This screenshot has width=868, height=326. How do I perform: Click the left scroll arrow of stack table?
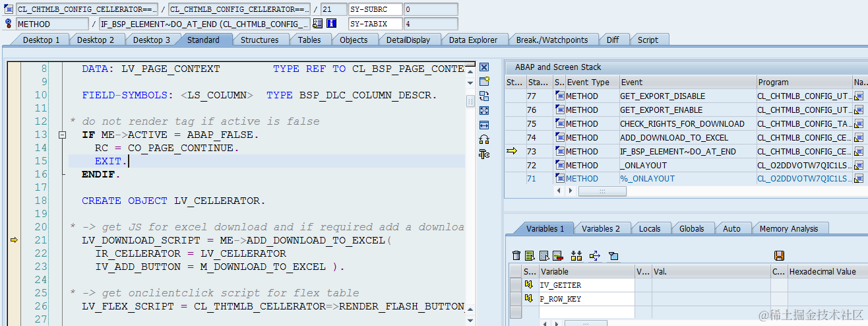click(x=560, y=191)
